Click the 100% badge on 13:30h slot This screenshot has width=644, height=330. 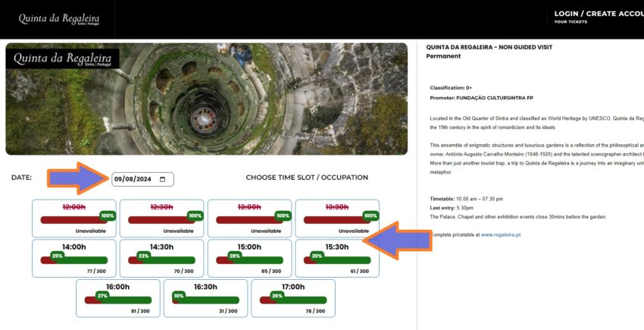click(370, 215)
